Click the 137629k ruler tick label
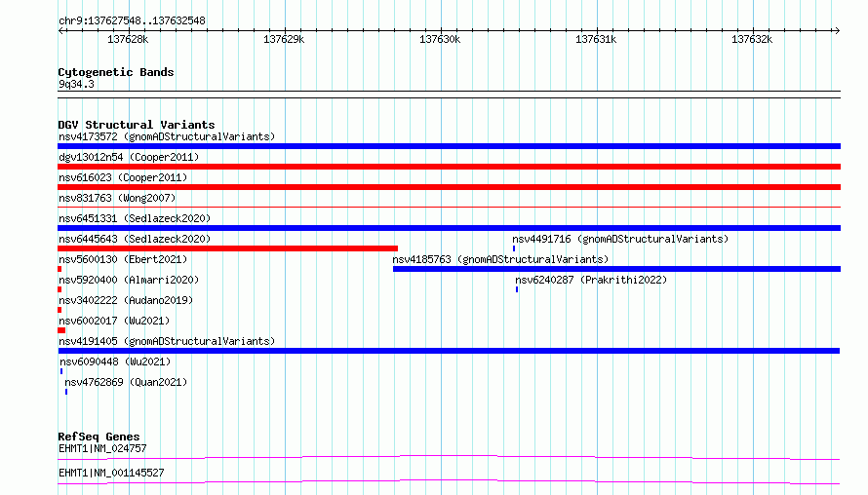This screenshot has width=868, height=495. pos(284,39)
